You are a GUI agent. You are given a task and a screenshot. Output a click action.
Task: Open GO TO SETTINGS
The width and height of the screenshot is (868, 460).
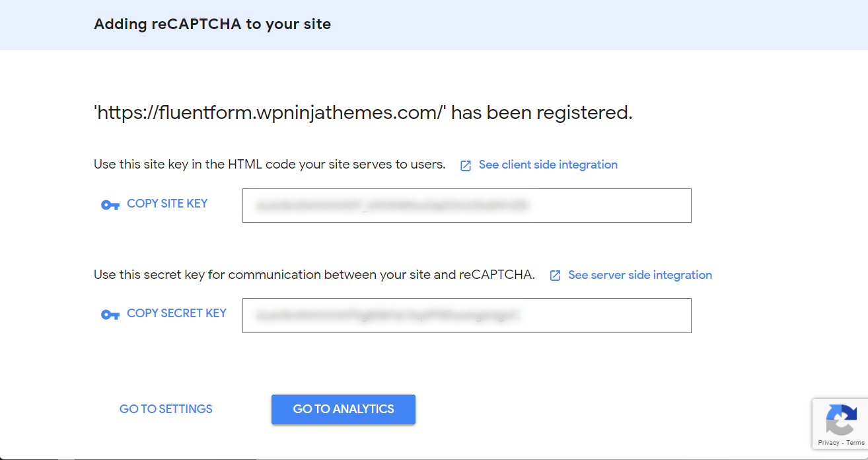[166, 408]
